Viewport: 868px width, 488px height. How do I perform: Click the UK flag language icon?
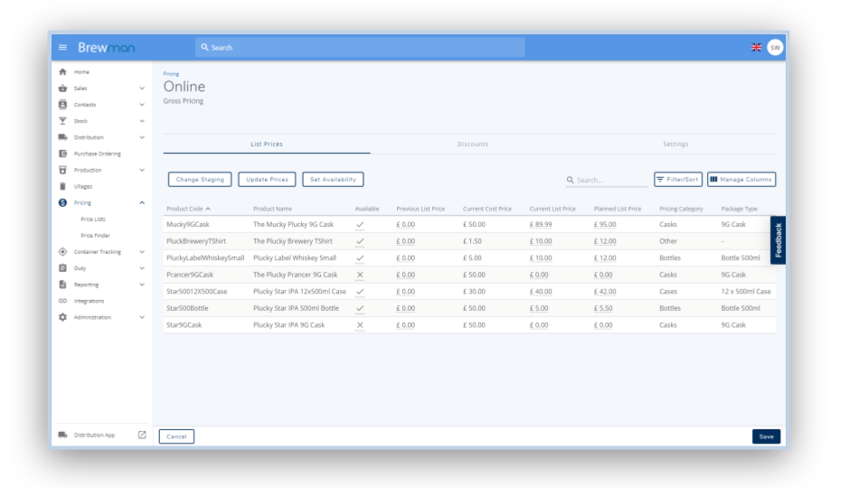point(756,48)
